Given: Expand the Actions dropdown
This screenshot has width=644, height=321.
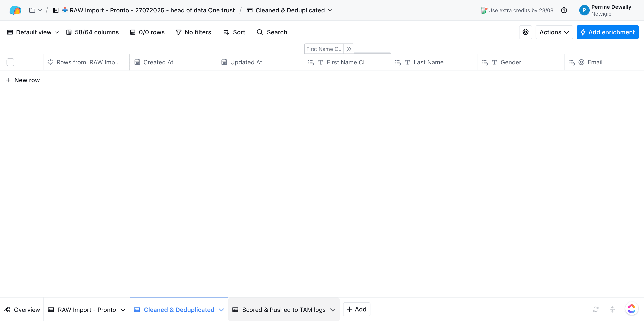Looking at the screenshot, I should (x=554, y=32).
